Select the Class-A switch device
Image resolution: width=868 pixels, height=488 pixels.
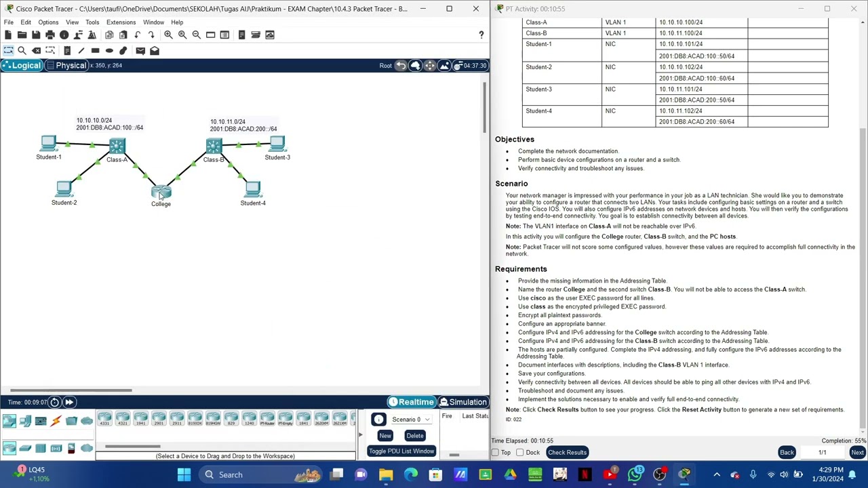[x=117, y=146]
